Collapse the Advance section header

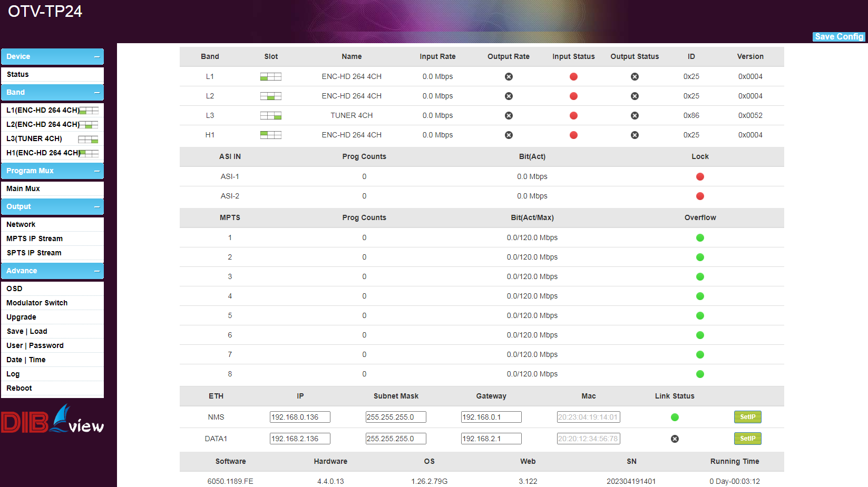click(x=97, y=271)
